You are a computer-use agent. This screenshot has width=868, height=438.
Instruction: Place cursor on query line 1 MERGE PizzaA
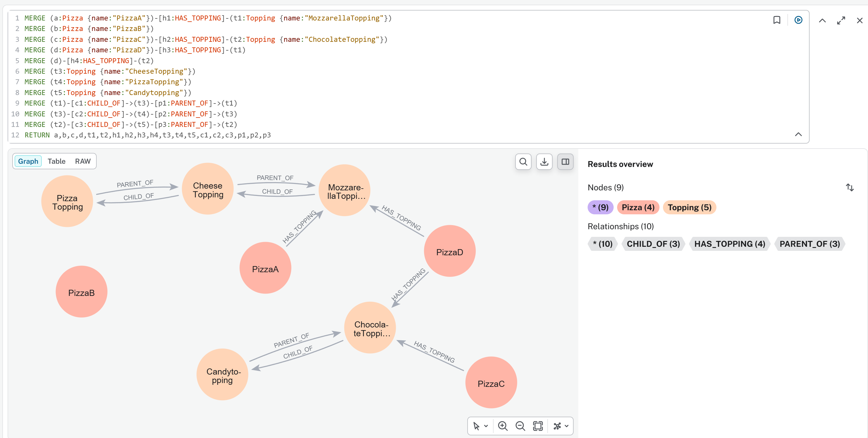pyautogui.click(x=208, y=18)
